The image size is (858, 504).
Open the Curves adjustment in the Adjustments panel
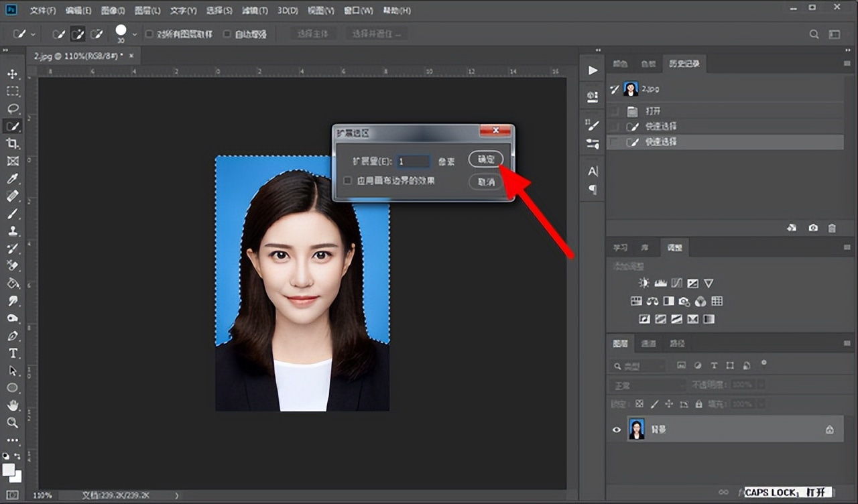(x=677, y=282)
